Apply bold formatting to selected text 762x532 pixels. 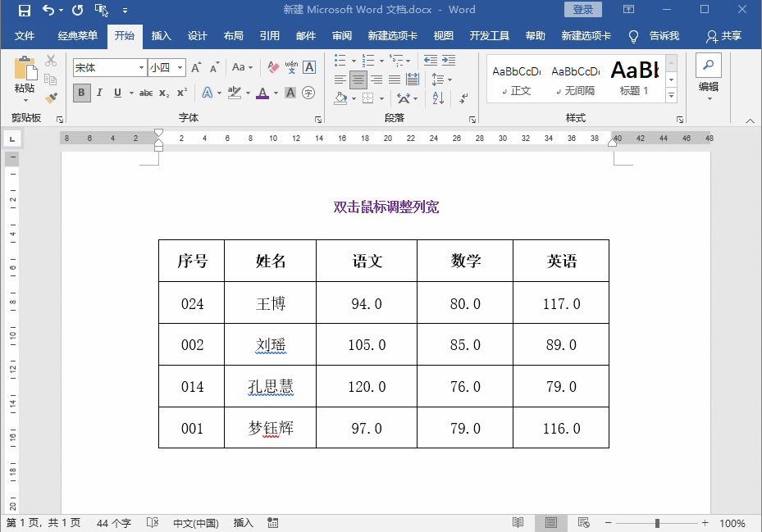pos(83,93)
